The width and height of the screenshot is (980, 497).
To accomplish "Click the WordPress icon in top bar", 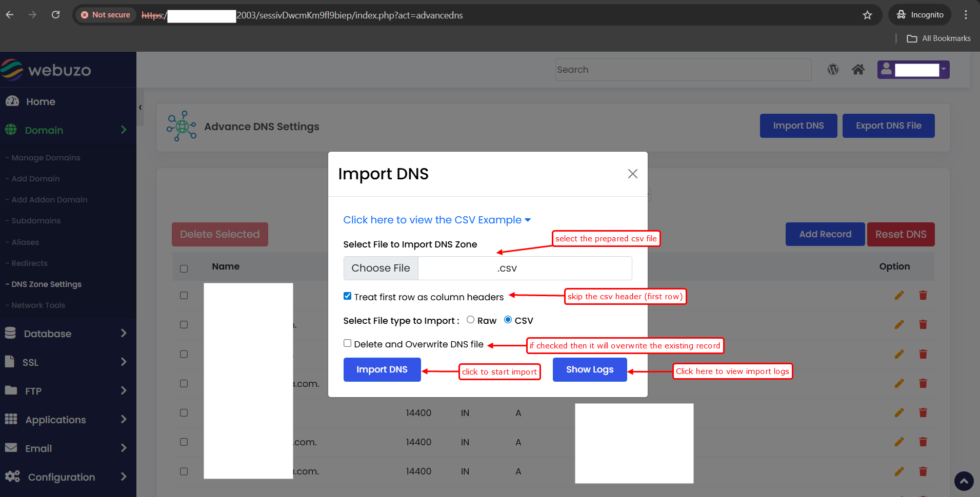I will click(833, 69).
